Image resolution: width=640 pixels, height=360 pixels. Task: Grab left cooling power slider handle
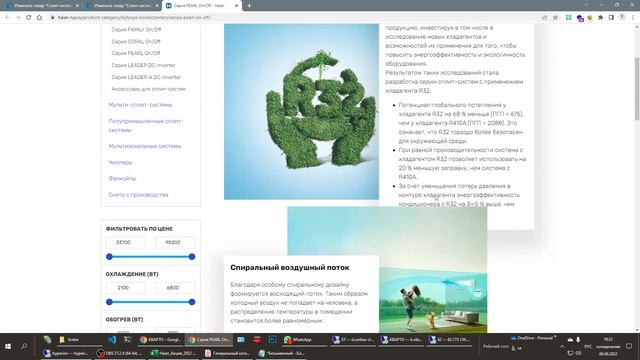point(109,302)
